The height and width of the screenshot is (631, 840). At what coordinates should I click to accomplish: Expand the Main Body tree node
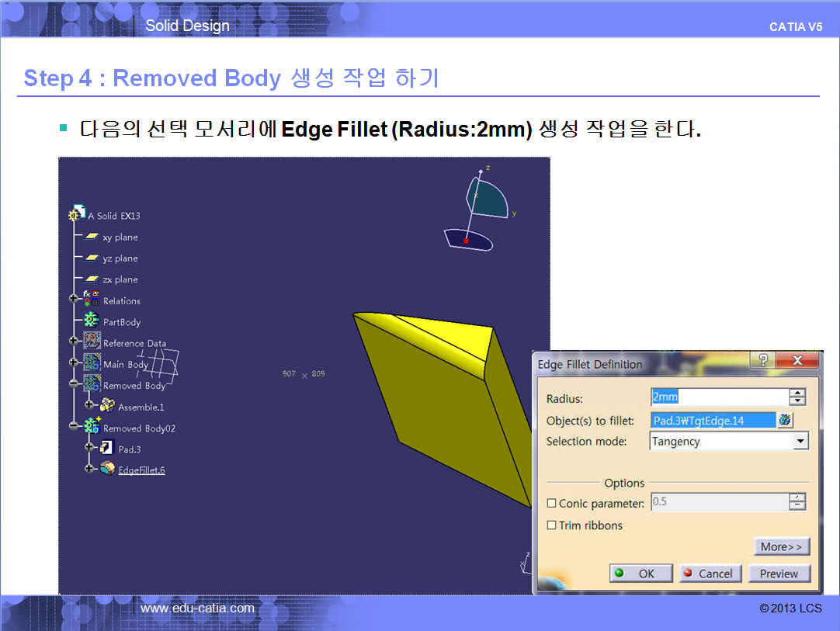[74, 362]
